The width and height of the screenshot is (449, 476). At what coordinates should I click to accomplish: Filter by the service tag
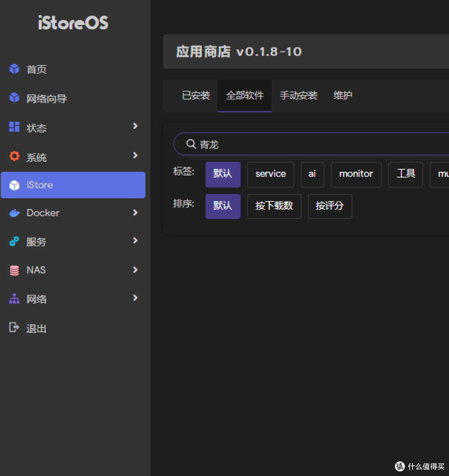coord(271,174)
